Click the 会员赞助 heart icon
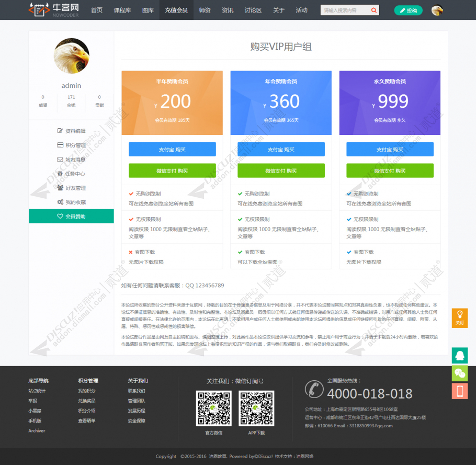 click(x=60, y=216)
